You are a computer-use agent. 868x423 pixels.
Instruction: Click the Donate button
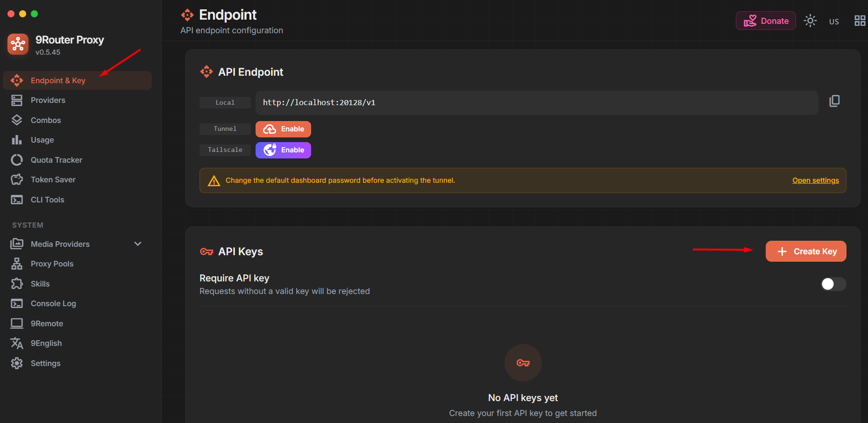766,21
